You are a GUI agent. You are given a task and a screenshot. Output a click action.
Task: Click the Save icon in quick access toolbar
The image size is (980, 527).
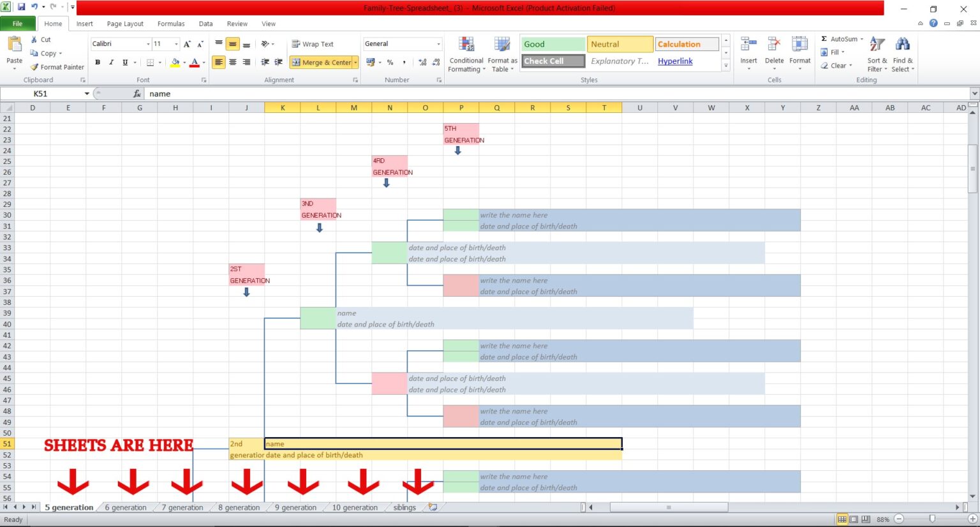click(x=21, y=7)
